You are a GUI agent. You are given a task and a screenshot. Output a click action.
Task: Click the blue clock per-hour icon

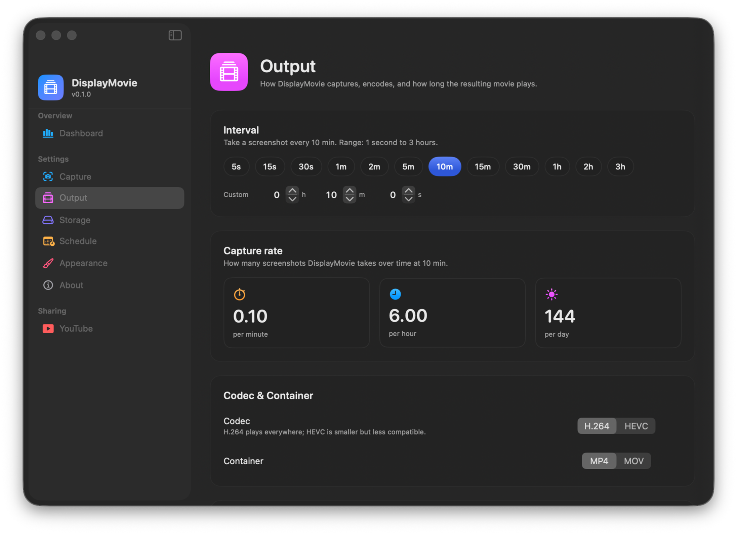(x=395, y=294)
